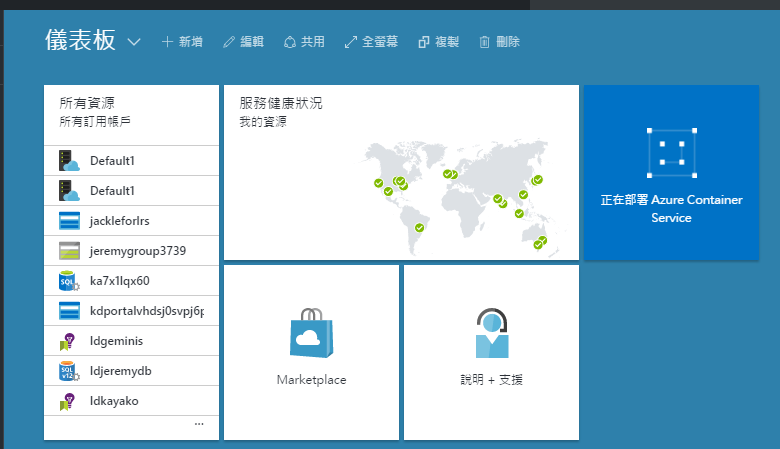Click the 編輯 text label
Screen dimensions: 780x449
(252, 42)
